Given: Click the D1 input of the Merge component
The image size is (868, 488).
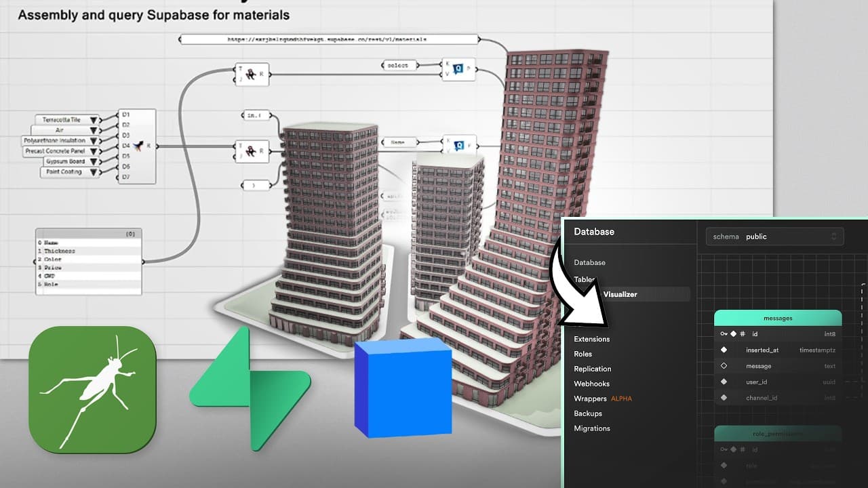Looking at the screenshot, I should point(125,115).
